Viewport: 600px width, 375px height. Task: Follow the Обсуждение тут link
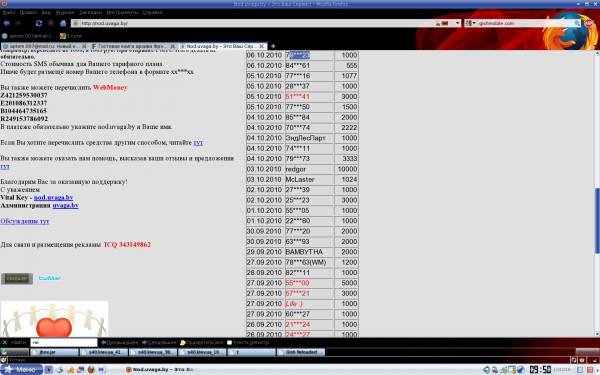click(24, 221)
